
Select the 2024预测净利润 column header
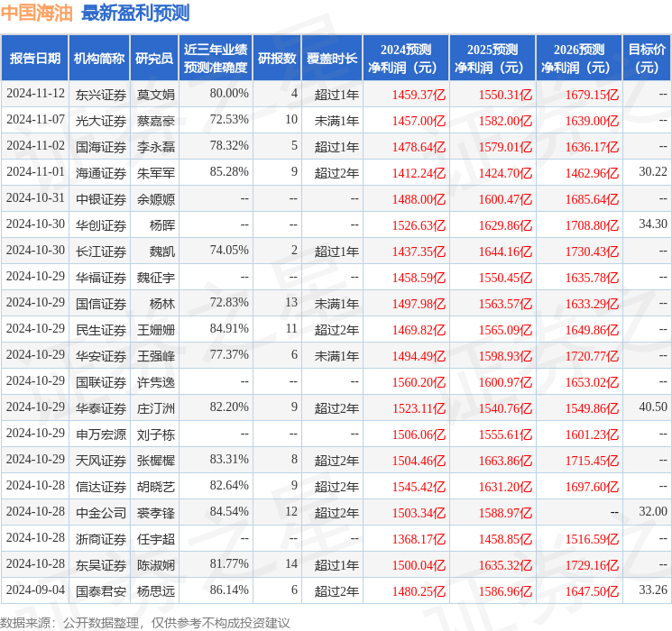pyautogui.click(x=406, y=59)
